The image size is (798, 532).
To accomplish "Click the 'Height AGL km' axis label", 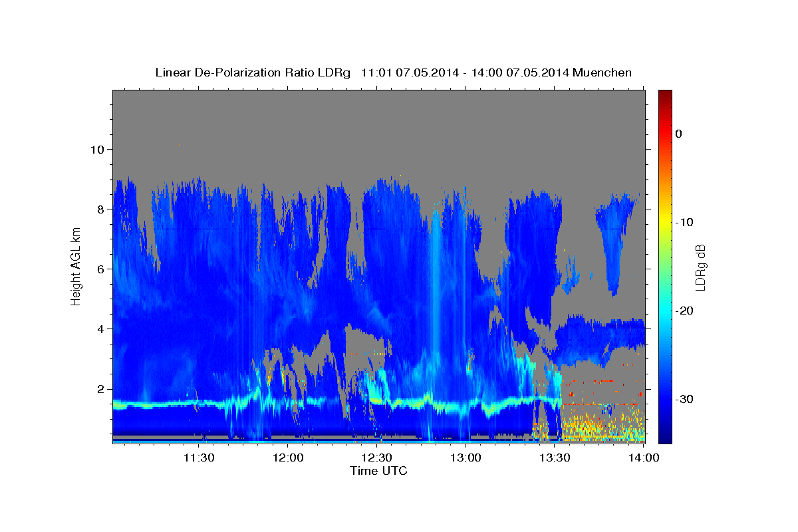I will (76, 265).
